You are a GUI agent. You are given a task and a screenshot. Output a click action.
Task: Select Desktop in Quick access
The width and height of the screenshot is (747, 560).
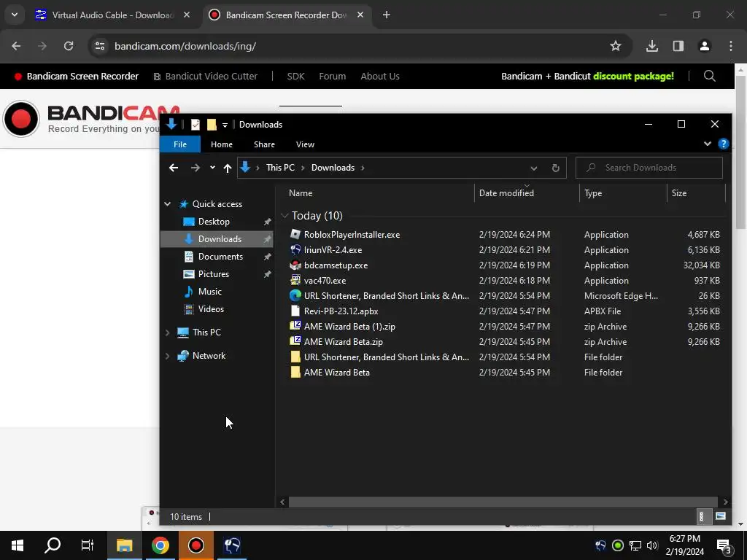pyautogui.click(x=214, y=222)
